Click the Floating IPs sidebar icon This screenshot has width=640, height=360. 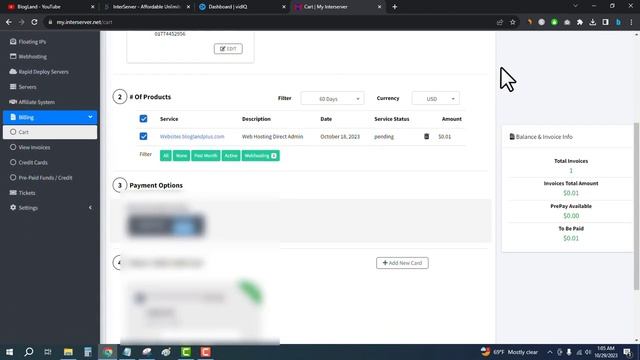point(13,42)
